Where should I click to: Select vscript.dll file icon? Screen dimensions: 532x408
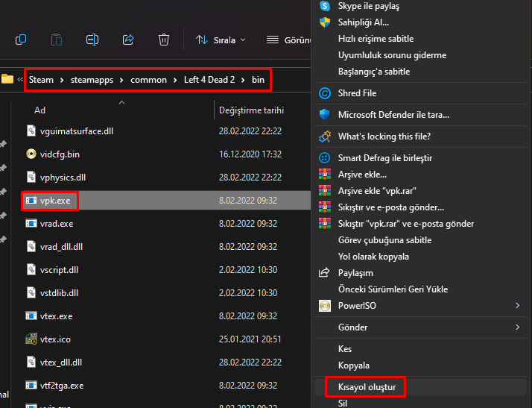coord(31,269)
